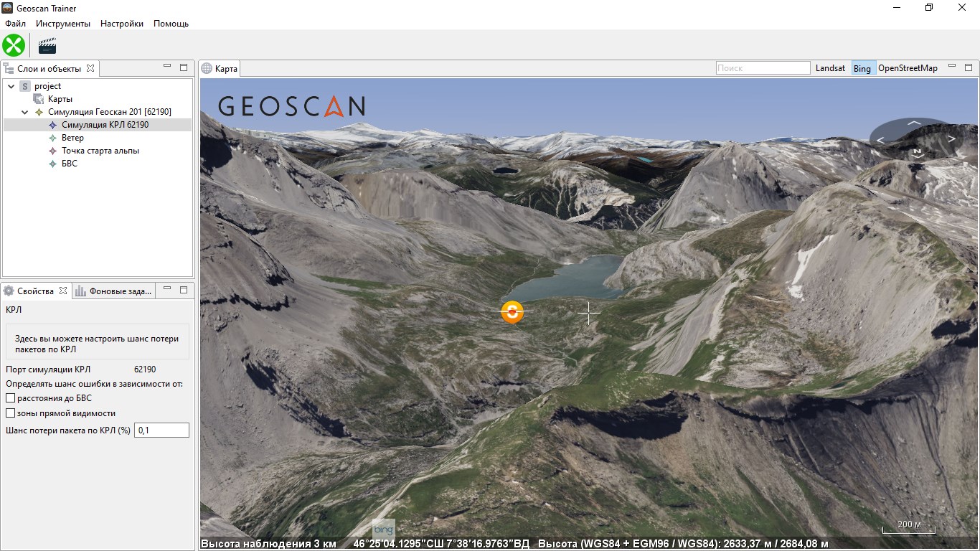Viewport: 980px width, 551px height.
Task: Click the packet loss chance field
Action: [161, 430]
